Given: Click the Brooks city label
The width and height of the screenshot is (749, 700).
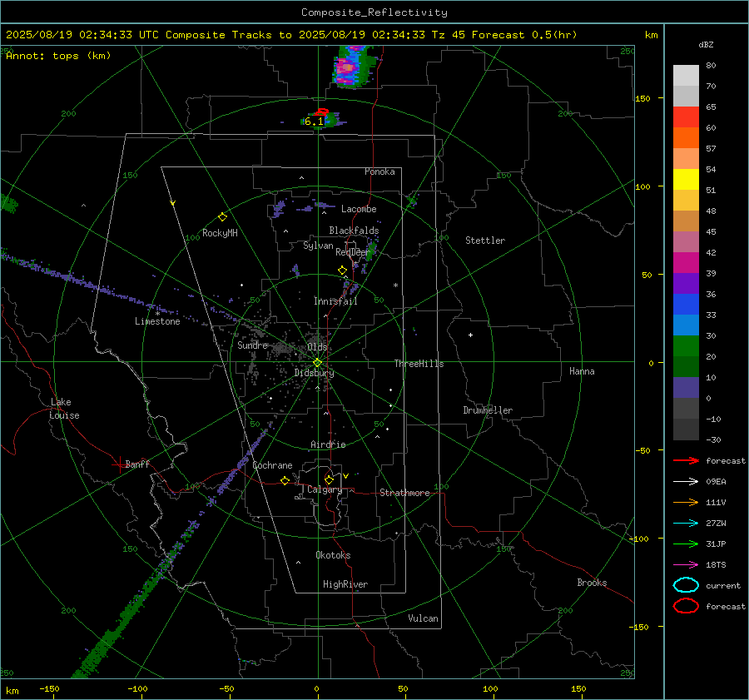Looking at the screenshot, I should click(x=592, y=583).
